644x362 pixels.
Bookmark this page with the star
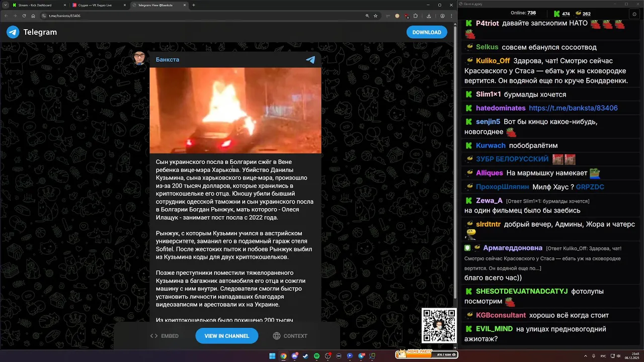(375, 16)
